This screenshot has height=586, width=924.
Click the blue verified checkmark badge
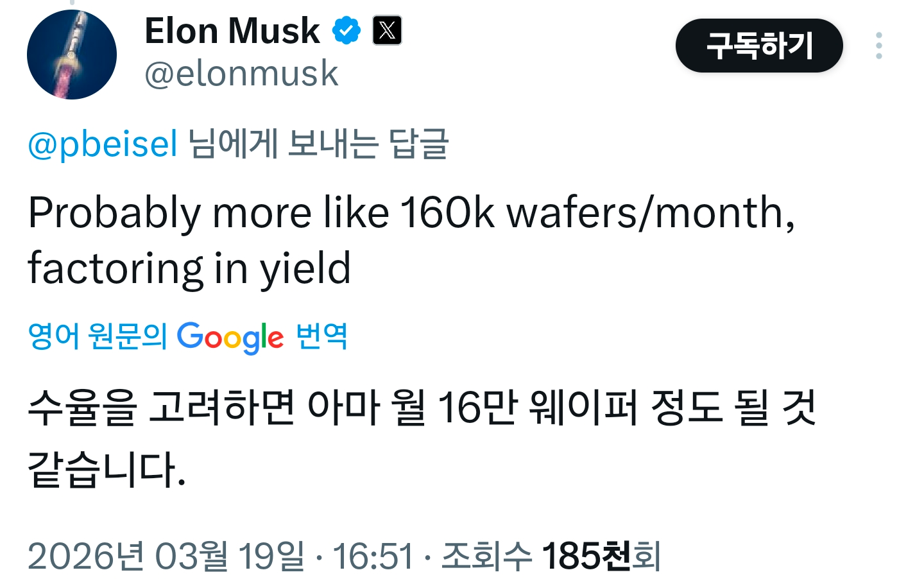346,31
